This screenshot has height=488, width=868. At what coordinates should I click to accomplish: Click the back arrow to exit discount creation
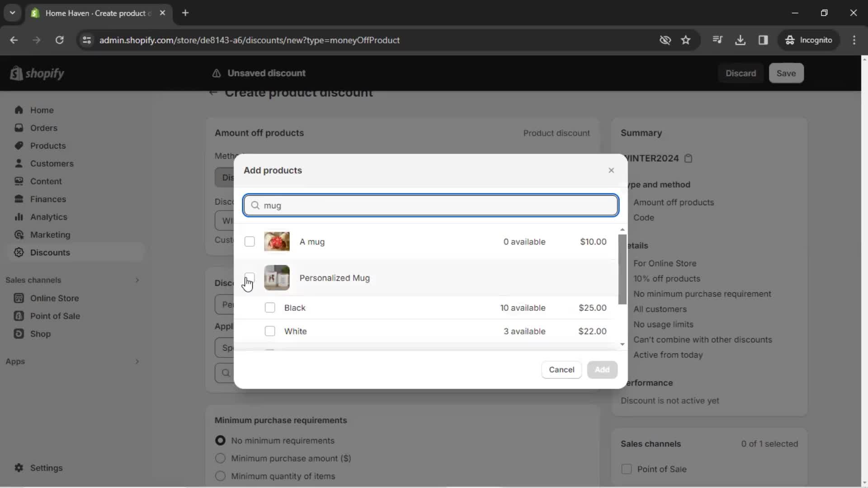[x=213, y=92]
